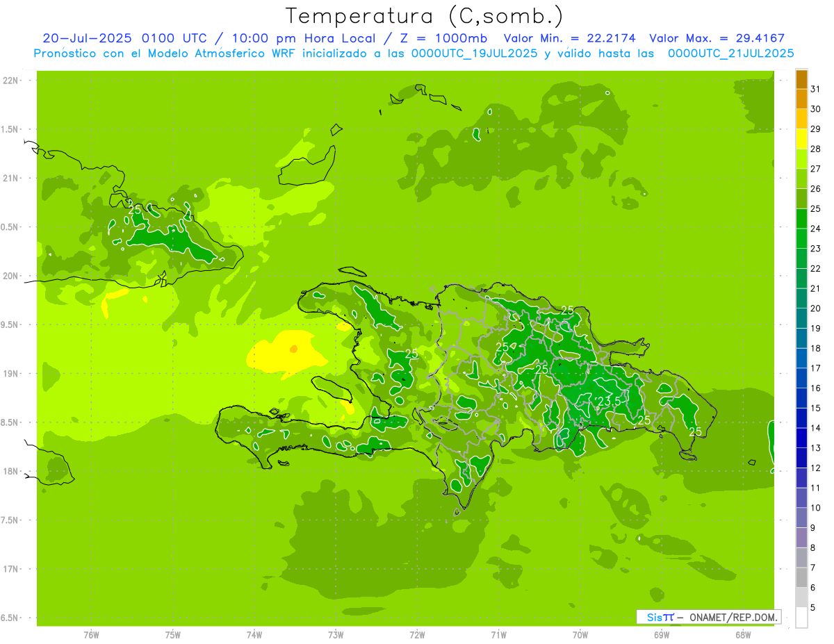
Task: Click the "31" colorbar value
Action: pyautogui.click(x=816, y=89)
